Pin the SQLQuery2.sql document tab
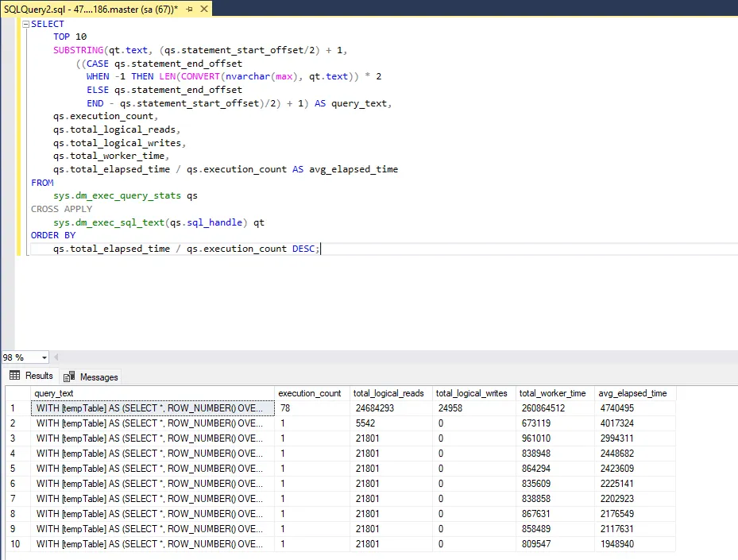738x560 pixels. [187, 9]
